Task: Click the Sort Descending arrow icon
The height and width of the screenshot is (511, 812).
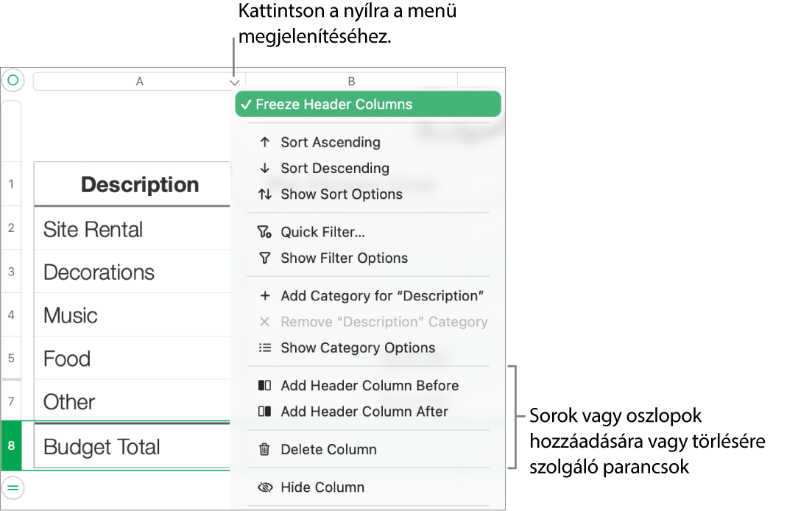Action: pyautogui.click(x=265, y=168)
